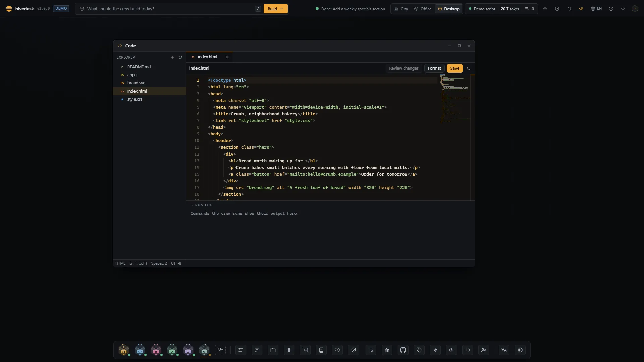Select the pink bee agent avatar
This screenshot has width=644, height=362.
[156, 350]
